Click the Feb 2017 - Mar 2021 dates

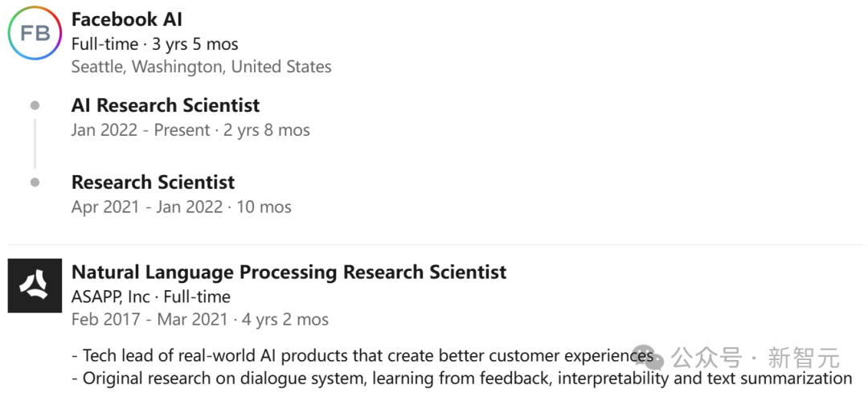(x=199, y=319)
